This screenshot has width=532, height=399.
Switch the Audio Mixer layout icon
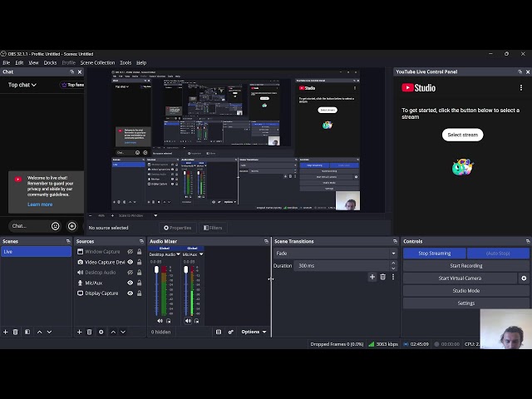(219, 332)
